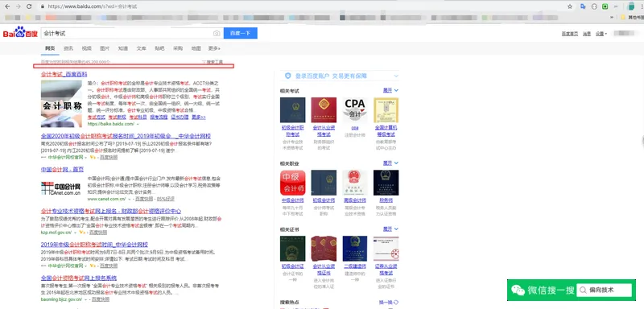Open the 会计考试_百度百科 result

(x=64, y=74)
